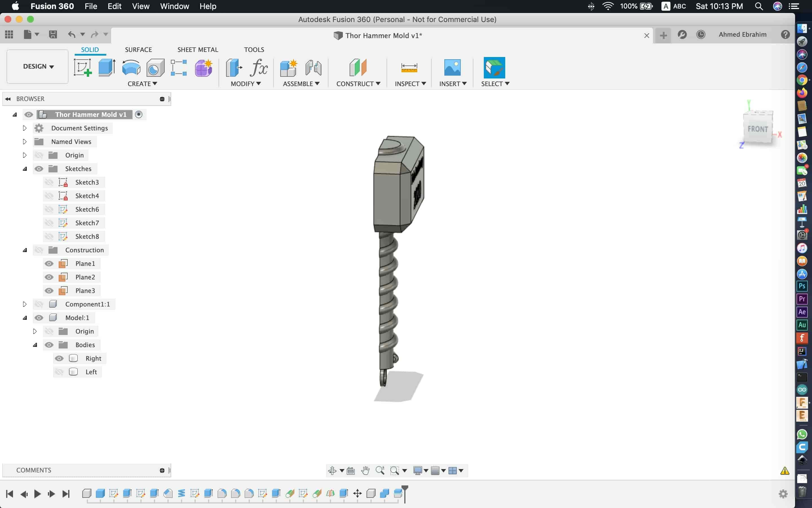Collapse the BROWSER panel arrows
Image resolution: width=812 pixels, height=508 pixels.
8,99
